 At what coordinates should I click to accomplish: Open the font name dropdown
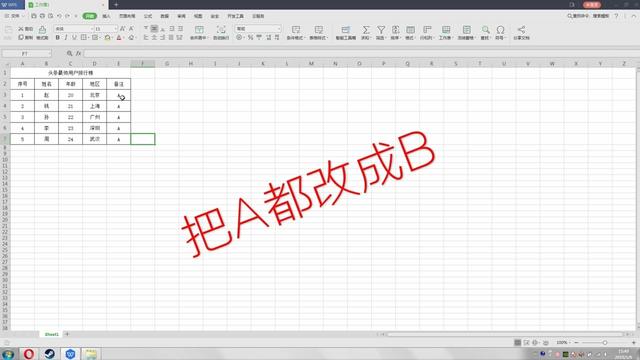[91, 29]
